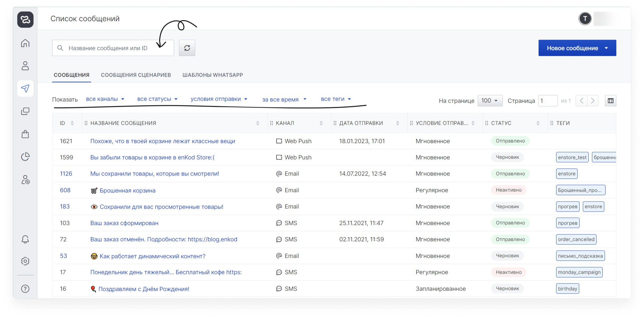
Task: Open message Ваш заказ отменён
Action: pos(164,239)
